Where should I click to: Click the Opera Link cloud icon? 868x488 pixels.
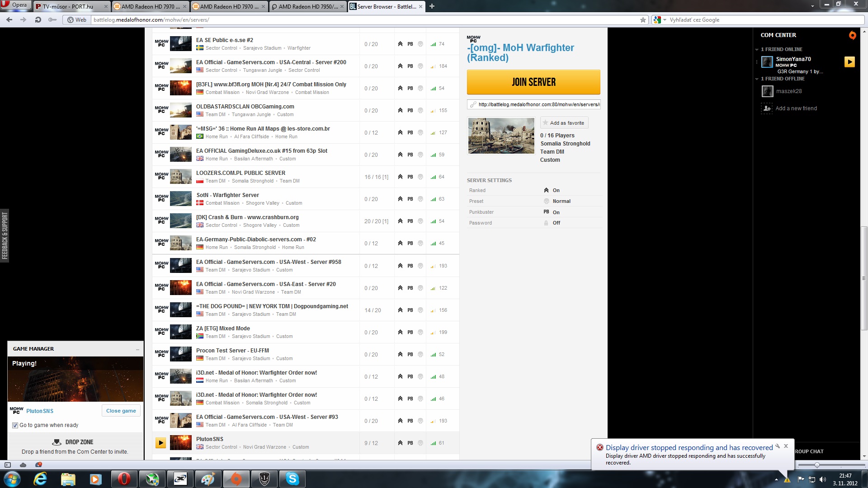[23, 465]
